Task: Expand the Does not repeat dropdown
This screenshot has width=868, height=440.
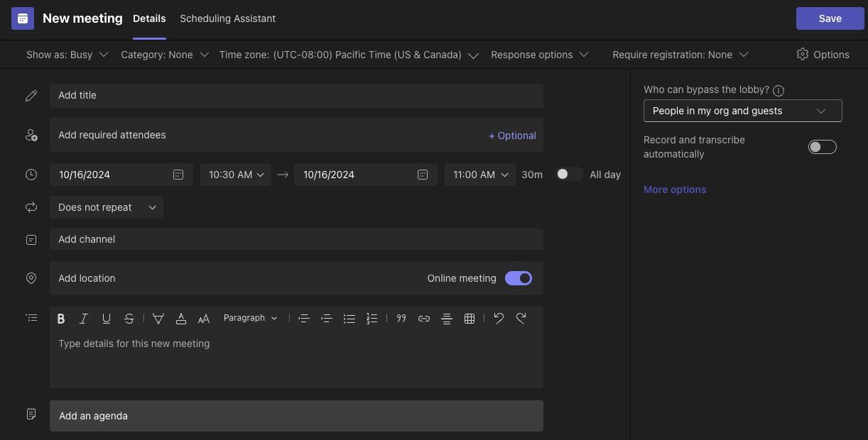Action: coord(107,207)
